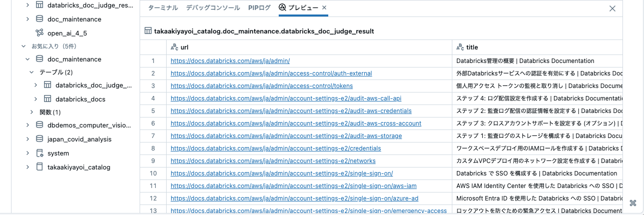Click the 'AWS IAM Identity Center' title cell
Screen dimensions: 644x215
click(x=537, y=186)
